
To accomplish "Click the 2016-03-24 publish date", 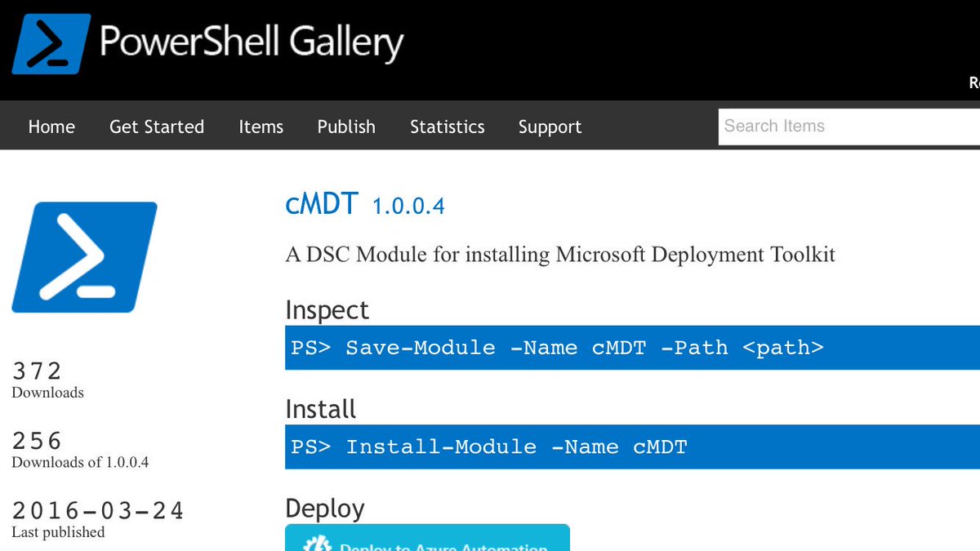I will (98, 511).
